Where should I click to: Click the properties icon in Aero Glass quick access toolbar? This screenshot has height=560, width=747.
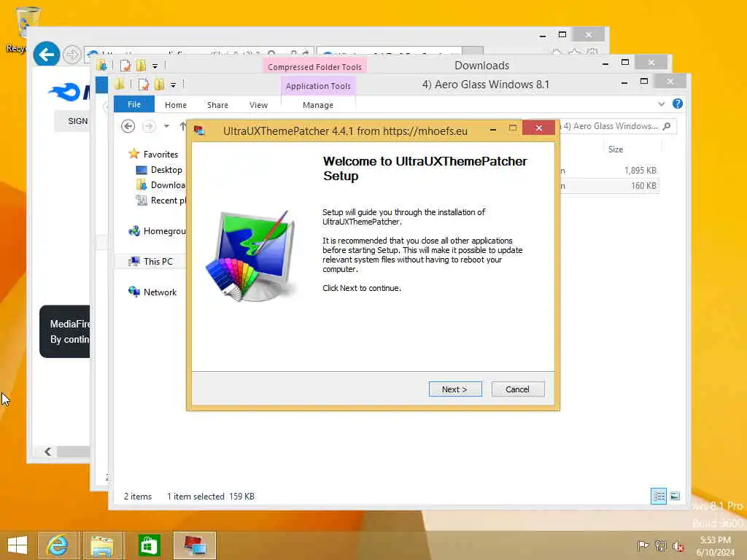[x=144, y=85]
